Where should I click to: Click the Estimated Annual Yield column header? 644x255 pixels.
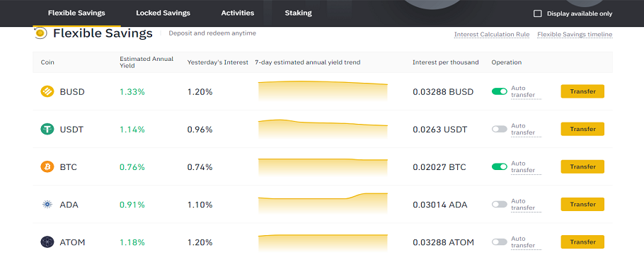(146, 62)
